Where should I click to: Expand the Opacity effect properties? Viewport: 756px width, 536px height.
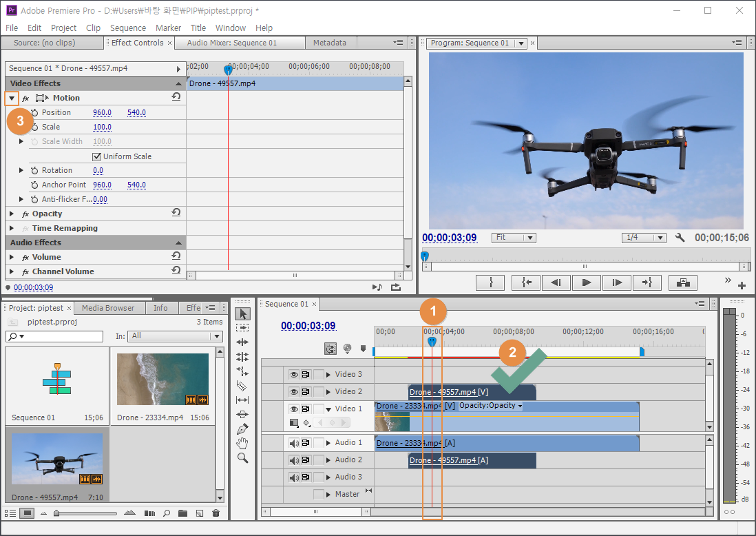(12, 214)
